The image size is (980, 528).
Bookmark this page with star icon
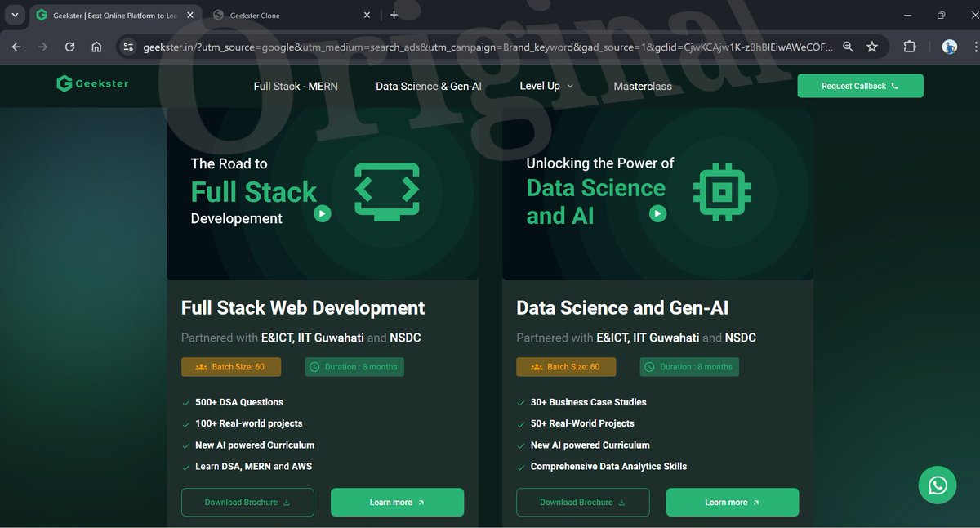[x=872, y=47]
